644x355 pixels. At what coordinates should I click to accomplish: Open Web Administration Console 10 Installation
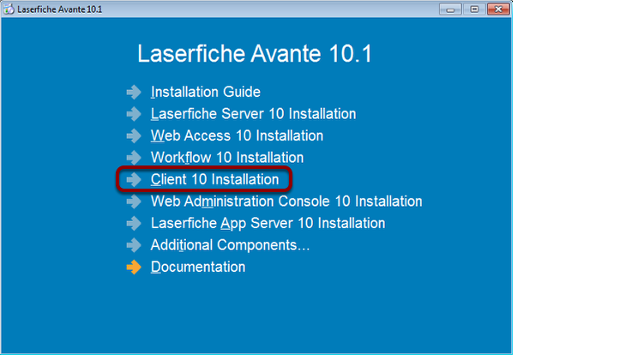click(x=286, y=202)
